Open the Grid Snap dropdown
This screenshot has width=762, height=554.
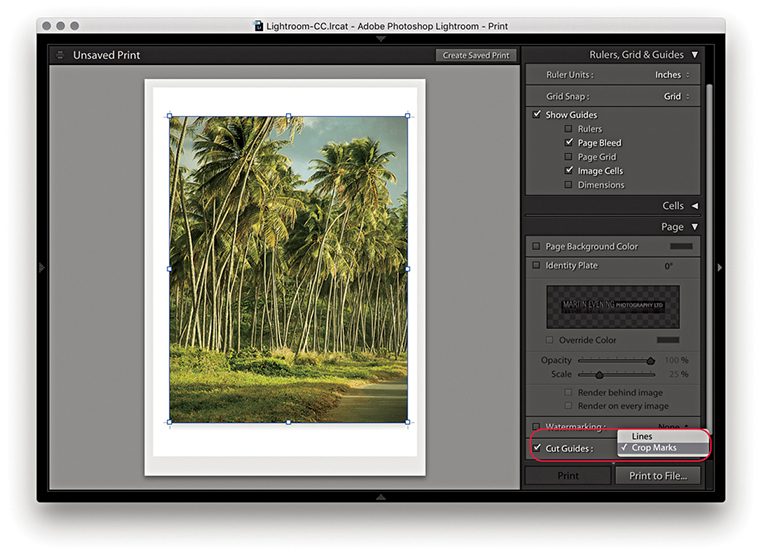(x=677, y=97)
